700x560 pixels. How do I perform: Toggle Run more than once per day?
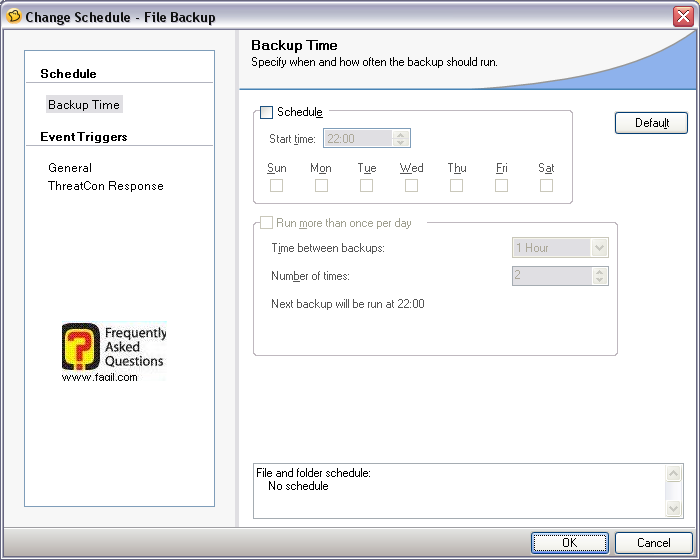coord(266,223)
